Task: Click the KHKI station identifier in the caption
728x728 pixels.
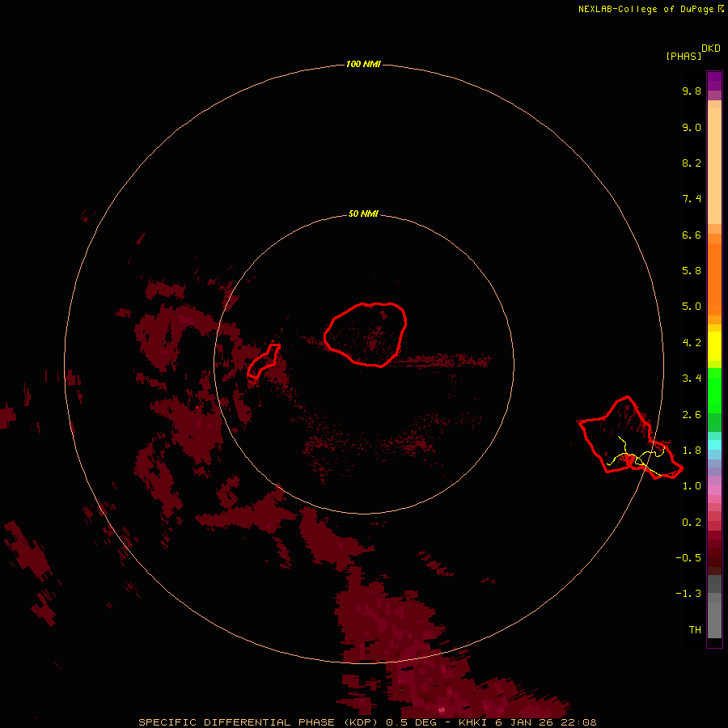Action: [472, 722]
